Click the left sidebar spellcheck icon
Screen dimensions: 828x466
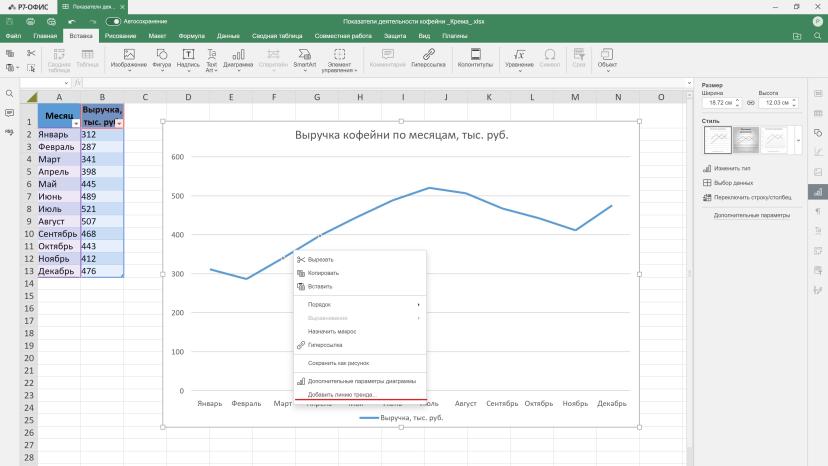(10, 132)
